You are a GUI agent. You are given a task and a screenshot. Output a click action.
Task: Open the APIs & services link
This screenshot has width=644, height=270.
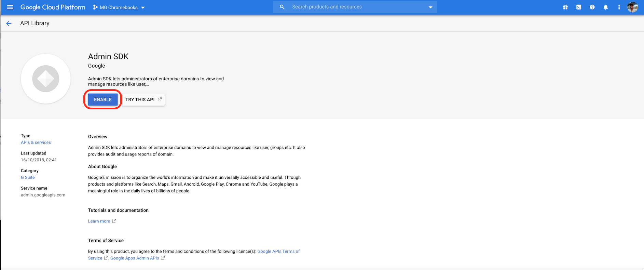click(x=36, y=143)
